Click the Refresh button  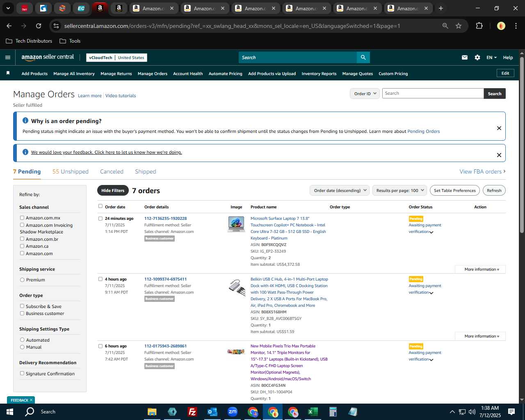(x=494, y=190)
